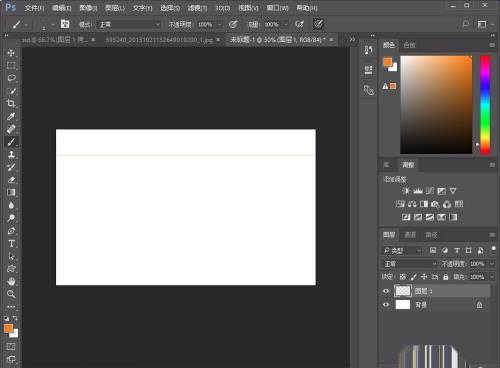Screen dimensions: 500x368
Task: Swap foreground and background colors
Action: coord(15,318)
